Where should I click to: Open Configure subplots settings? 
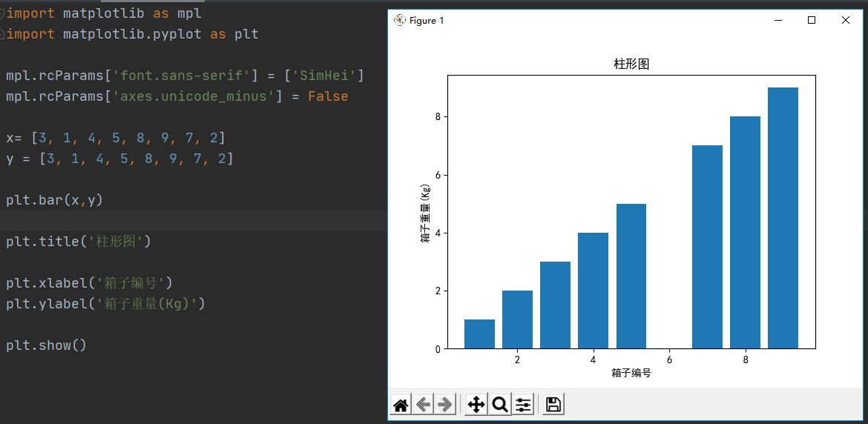tap(523, 405)
